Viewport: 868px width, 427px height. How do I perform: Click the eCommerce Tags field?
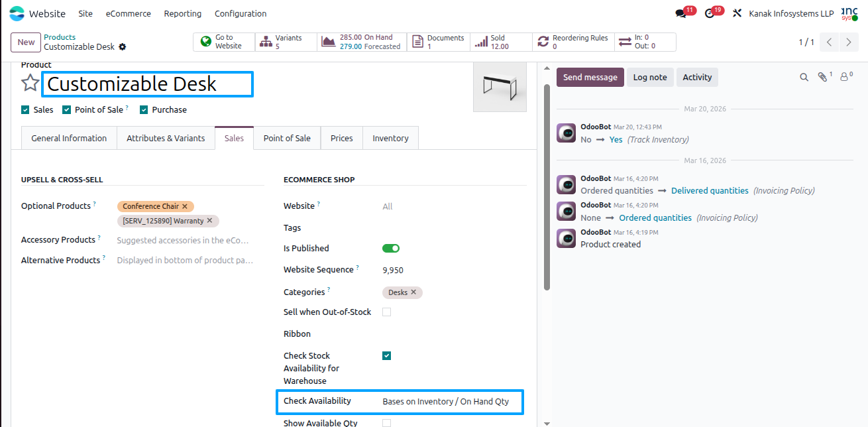pyautogui.click(x=453, y=228)
